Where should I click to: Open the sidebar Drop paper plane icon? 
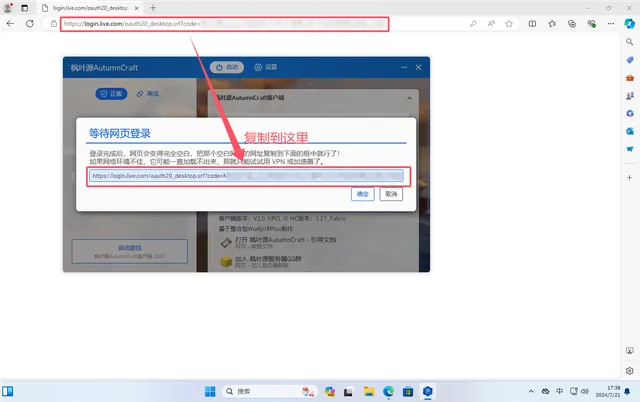[629, 149]
